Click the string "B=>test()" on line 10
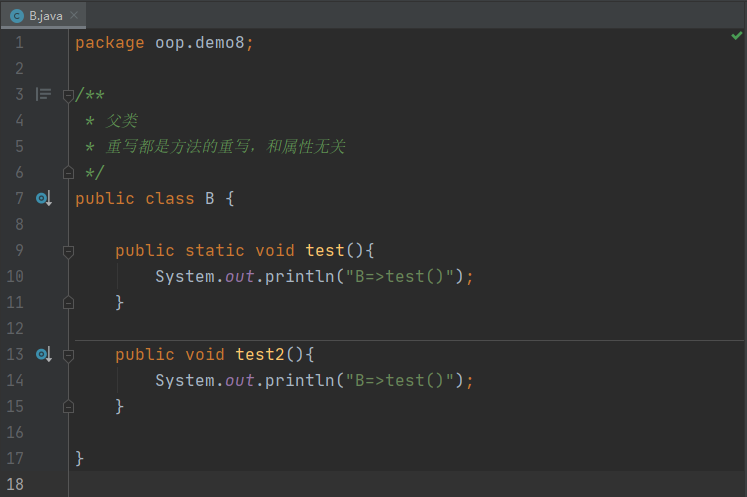Viewport: 747px width, 497px height. 399,276
